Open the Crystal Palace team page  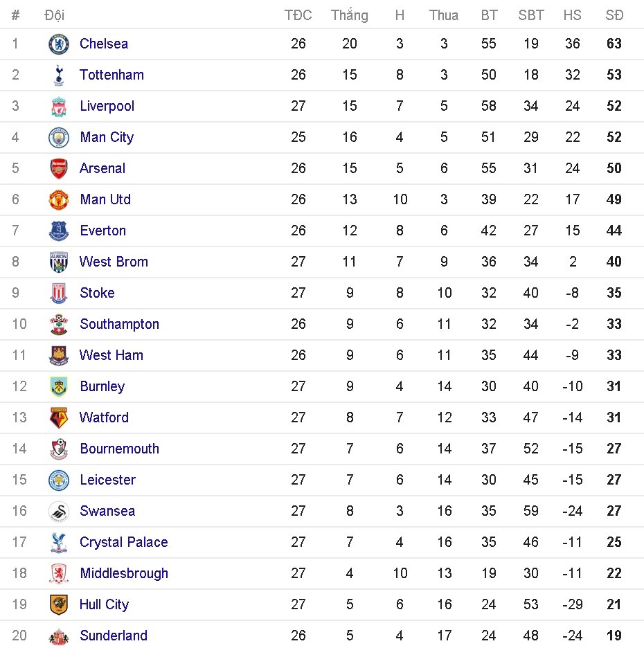pyautogui.click(x=123, y=542)
